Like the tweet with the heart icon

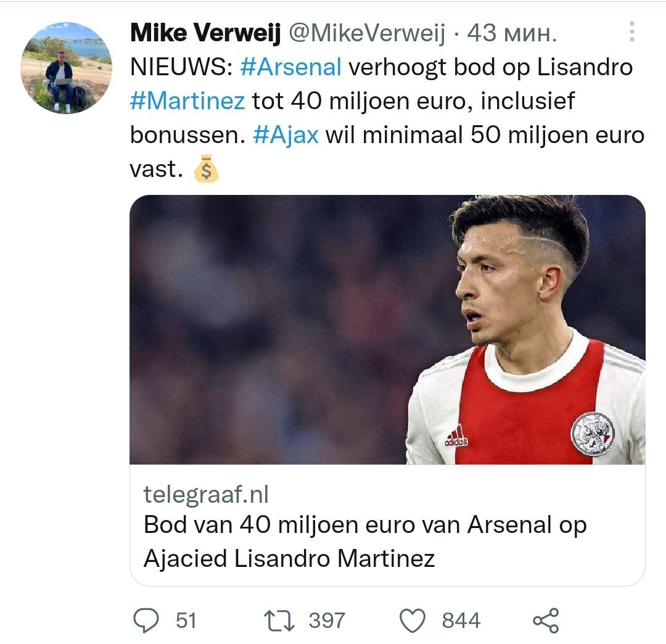pos(413,620)
